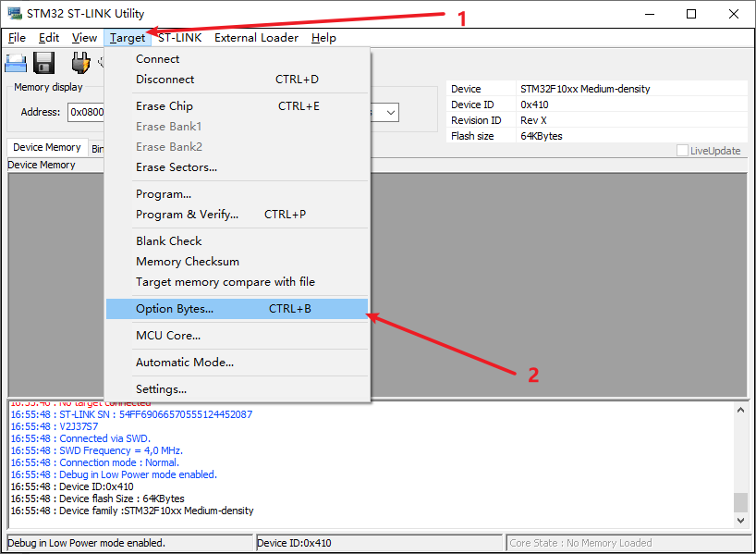Open the Edit menu
Image resolution: width=756 pixels, height=554 pixels.
(49, 38)
